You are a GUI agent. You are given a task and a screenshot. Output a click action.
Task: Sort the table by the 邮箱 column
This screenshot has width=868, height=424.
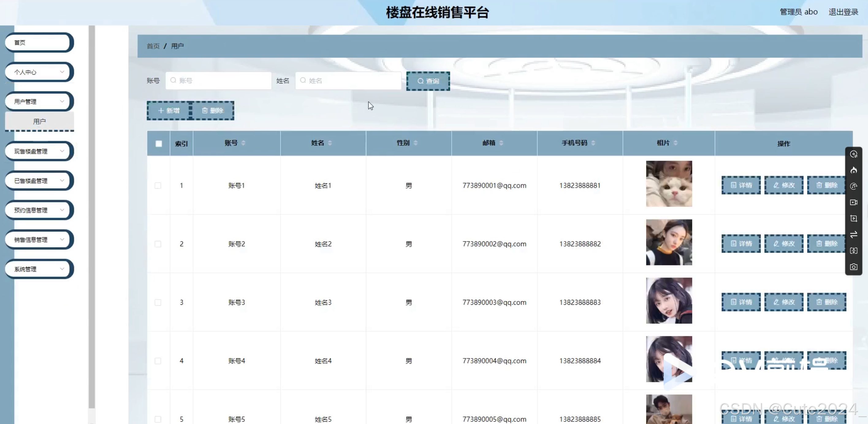[501, 143]
